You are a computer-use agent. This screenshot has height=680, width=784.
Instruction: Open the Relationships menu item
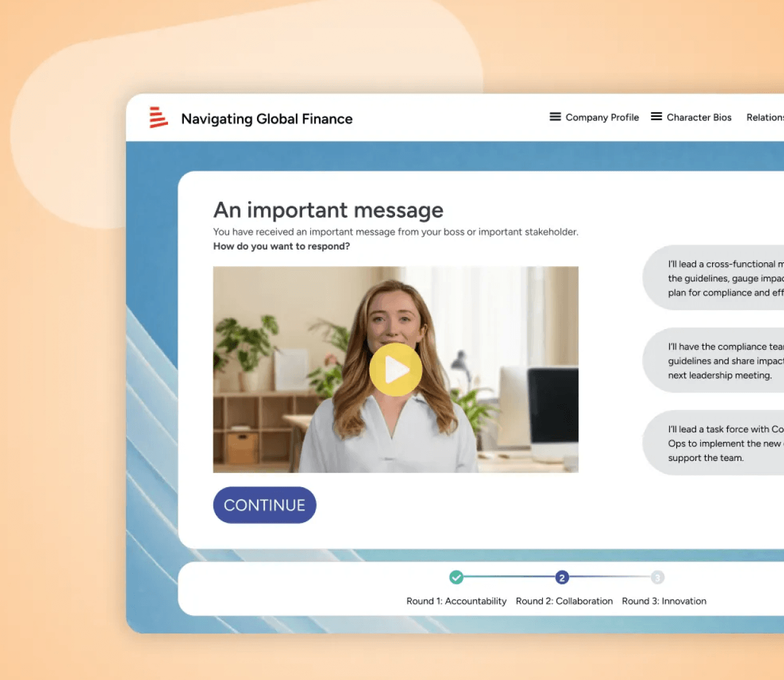[765, 117]
